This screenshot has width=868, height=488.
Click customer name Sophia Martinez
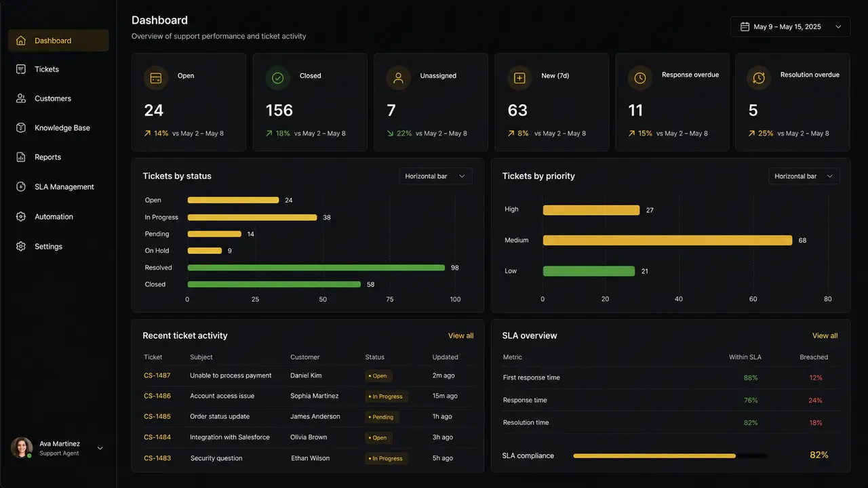(315, 396)
